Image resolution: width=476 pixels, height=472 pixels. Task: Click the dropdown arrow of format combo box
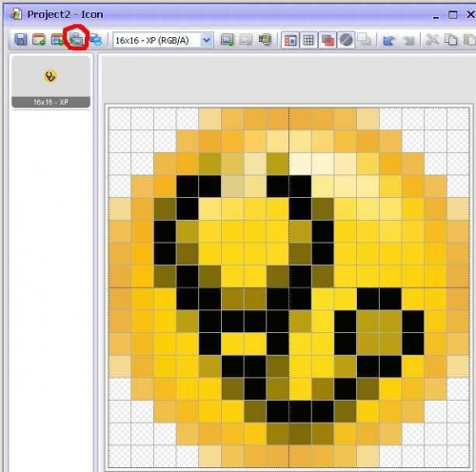[207, 41]
